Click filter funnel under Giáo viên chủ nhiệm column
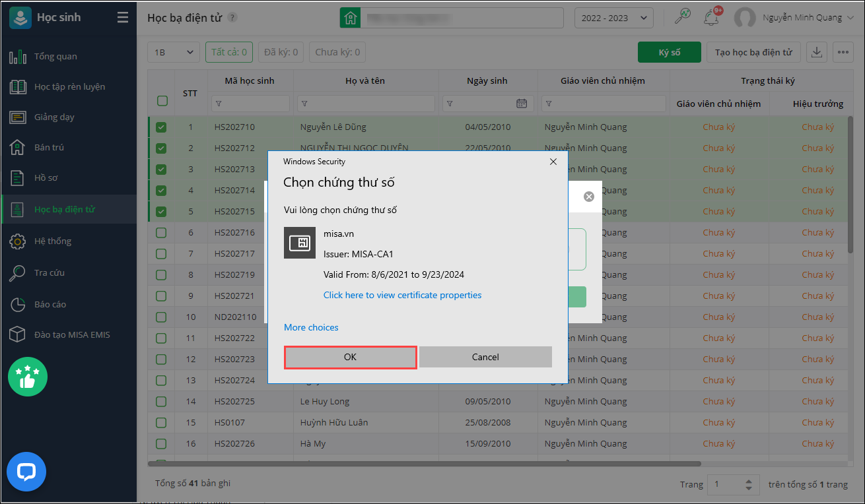The height and width of the screenshot is (504, 865). (549, 104)
